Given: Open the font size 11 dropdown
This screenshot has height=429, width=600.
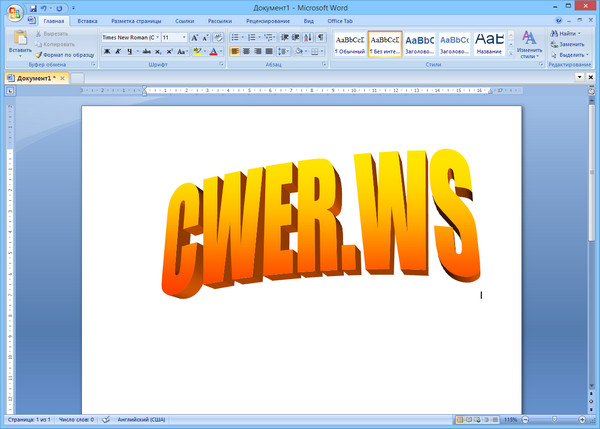Looking at the screenshot, I should coord(184,37).
